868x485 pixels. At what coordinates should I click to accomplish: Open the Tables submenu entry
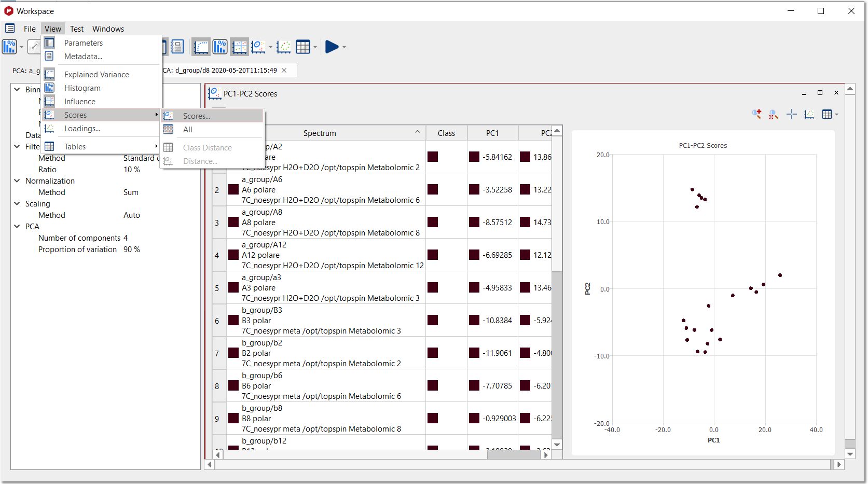point(102,147)
